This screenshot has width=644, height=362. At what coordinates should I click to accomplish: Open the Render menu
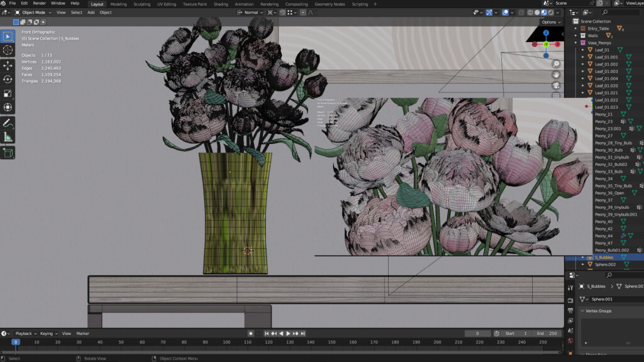39,4
